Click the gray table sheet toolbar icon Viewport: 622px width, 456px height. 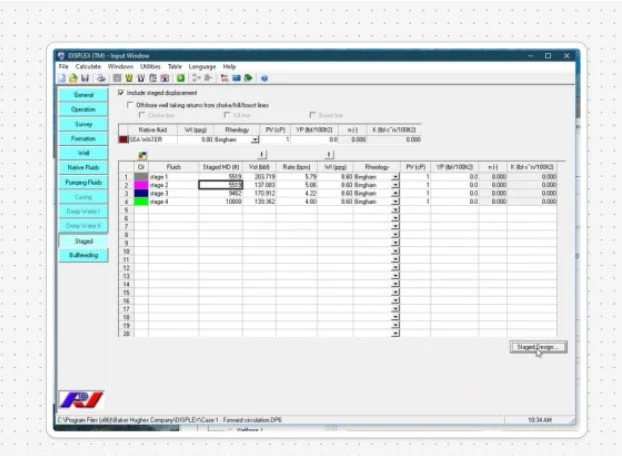click(153, 78)
